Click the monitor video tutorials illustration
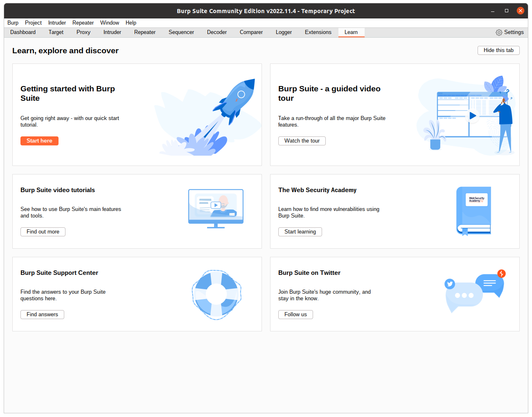The width and height of the screenshot is (532, 417). point(216,208)
